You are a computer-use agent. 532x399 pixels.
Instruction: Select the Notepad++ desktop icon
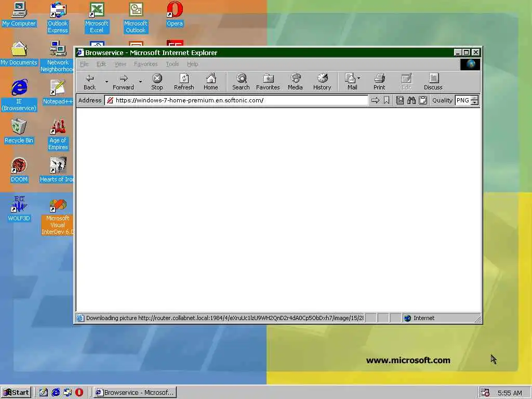point(58,92)
